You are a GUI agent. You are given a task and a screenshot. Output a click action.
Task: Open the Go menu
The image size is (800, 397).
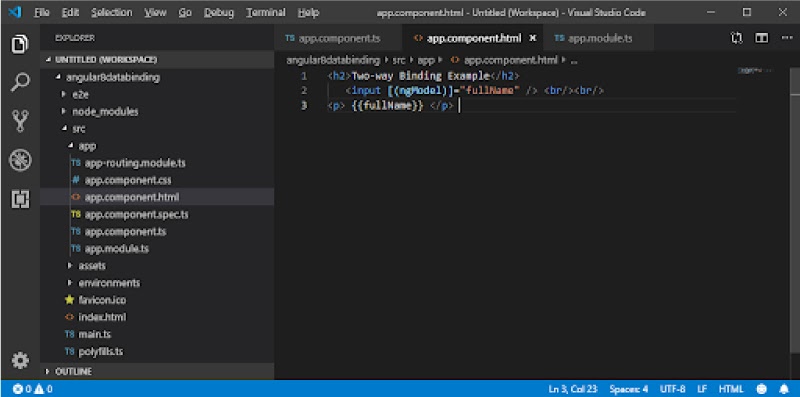point(185,13)
